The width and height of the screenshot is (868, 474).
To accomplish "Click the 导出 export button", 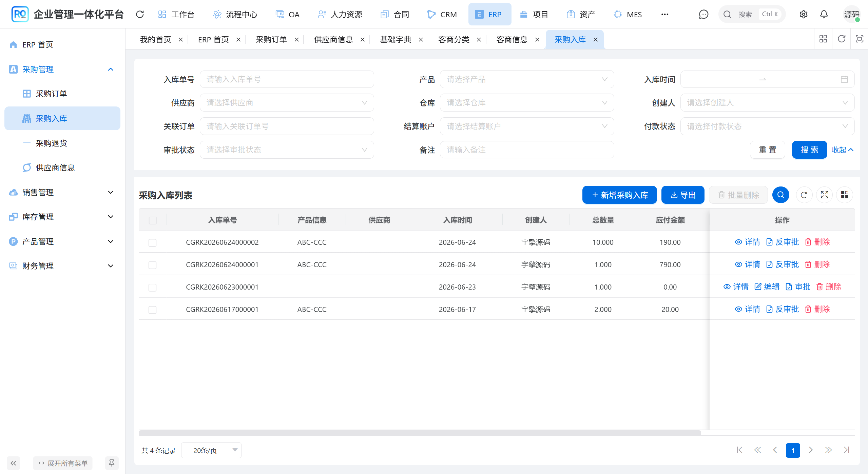I will click(x=683, y=195).
